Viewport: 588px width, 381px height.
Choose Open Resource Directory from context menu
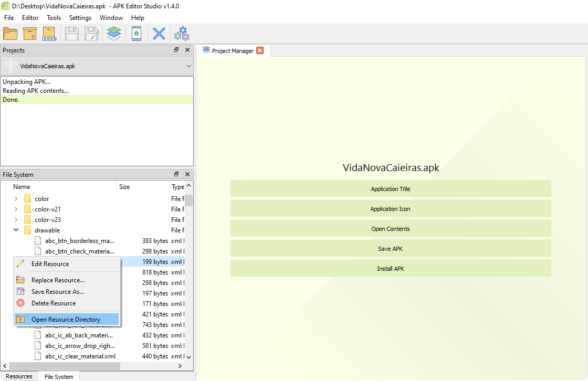pos(66,320)
